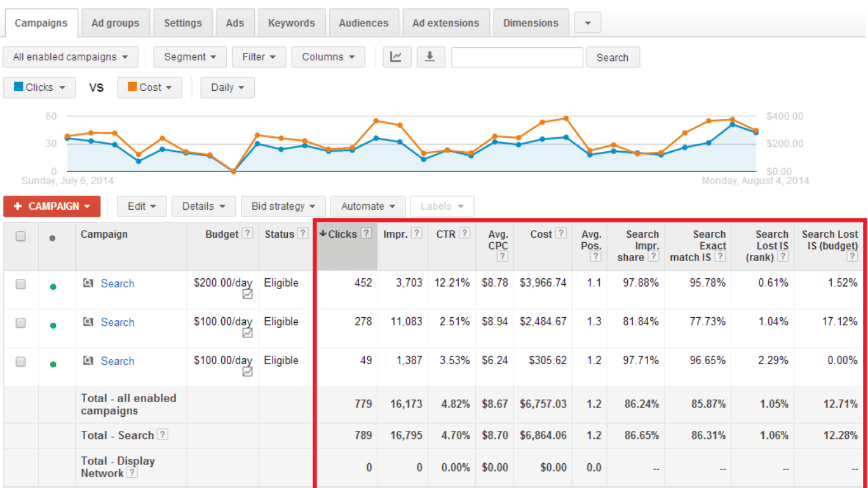Click the download report icon
The width and height of the screenshot is (868, 488).
pos(430,57)
